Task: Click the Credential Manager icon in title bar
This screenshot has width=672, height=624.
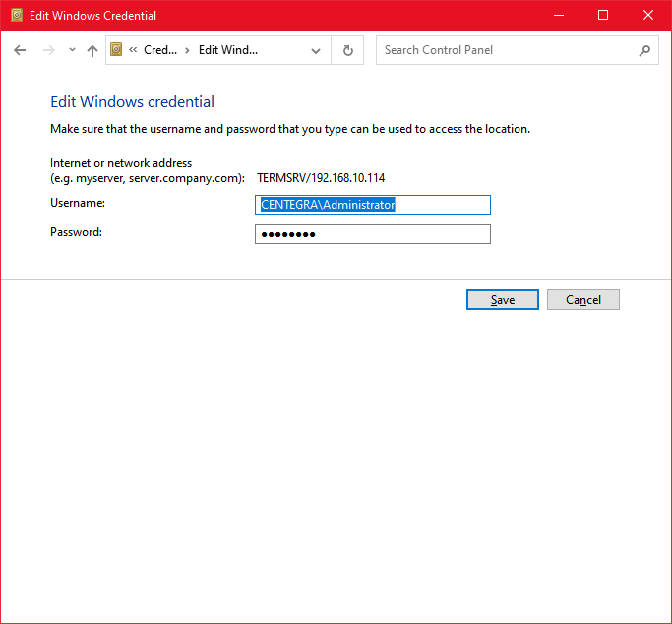Action: click(16, 16)
